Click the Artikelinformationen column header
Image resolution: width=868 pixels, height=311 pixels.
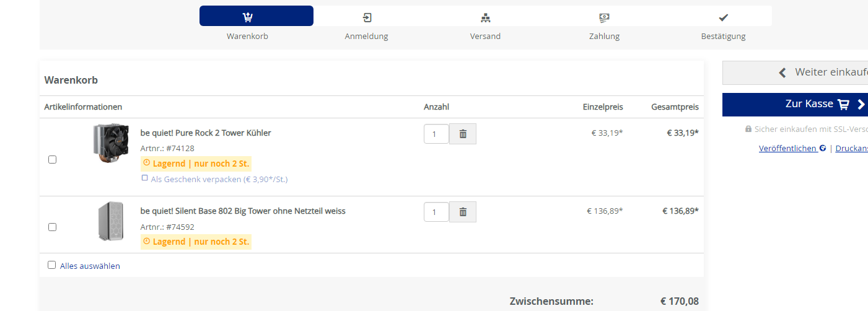coord(83,107)
